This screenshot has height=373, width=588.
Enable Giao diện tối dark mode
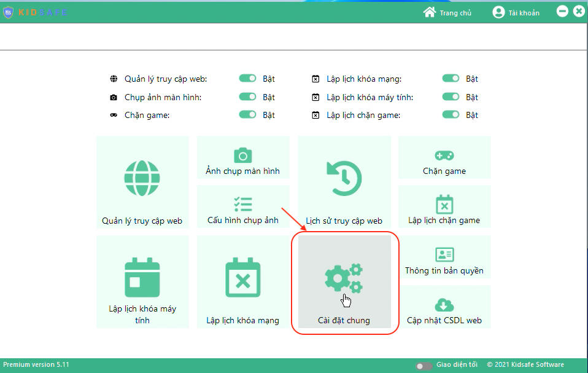pos(424,365)
